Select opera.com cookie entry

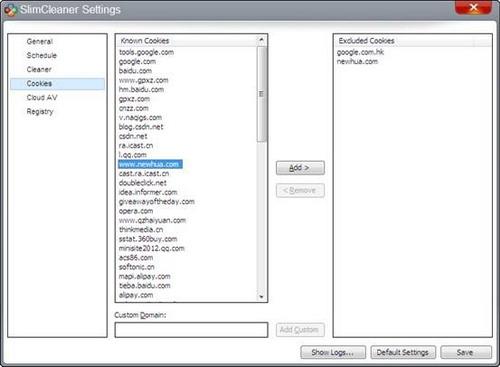pyautogui.click(x=136, y=211)
